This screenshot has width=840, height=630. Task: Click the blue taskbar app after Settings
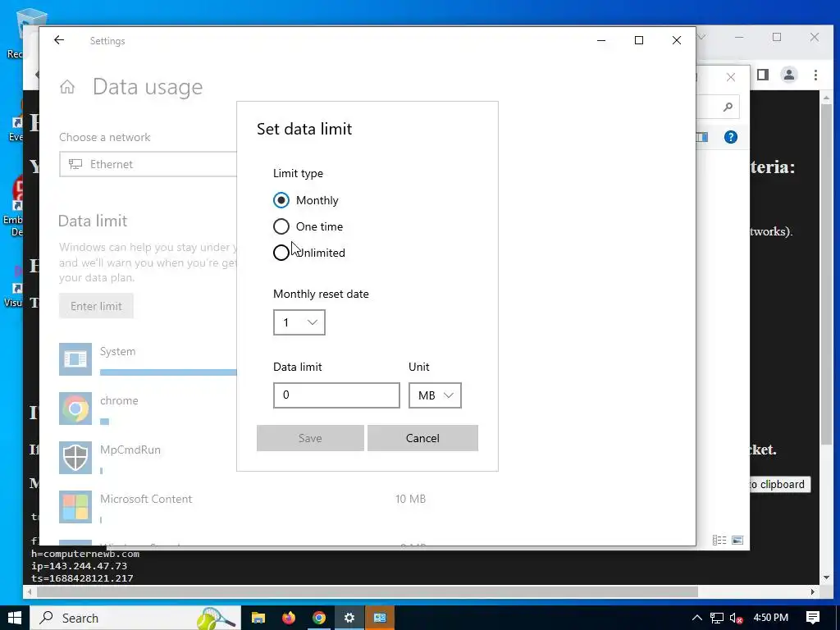(380, 618)
